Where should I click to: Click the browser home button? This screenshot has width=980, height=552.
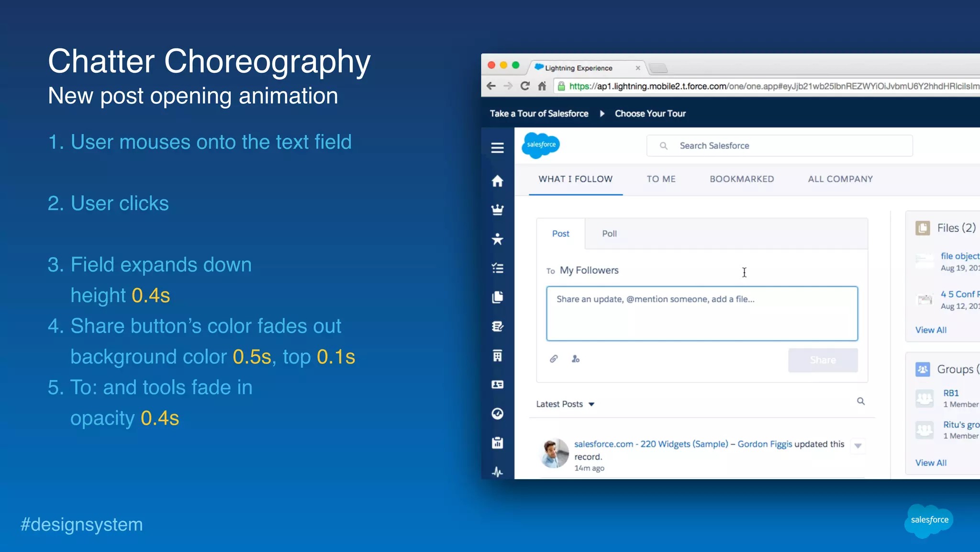542,86
